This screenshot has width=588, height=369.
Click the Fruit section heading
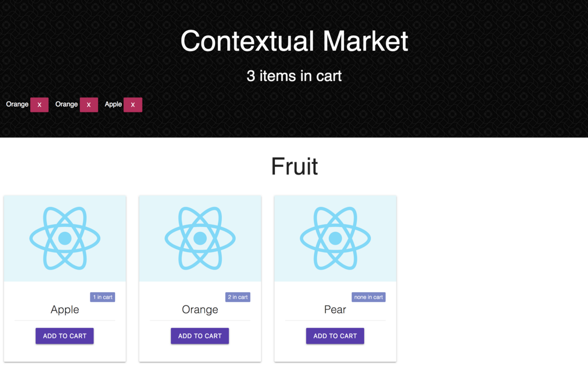[x=294, y=166]
